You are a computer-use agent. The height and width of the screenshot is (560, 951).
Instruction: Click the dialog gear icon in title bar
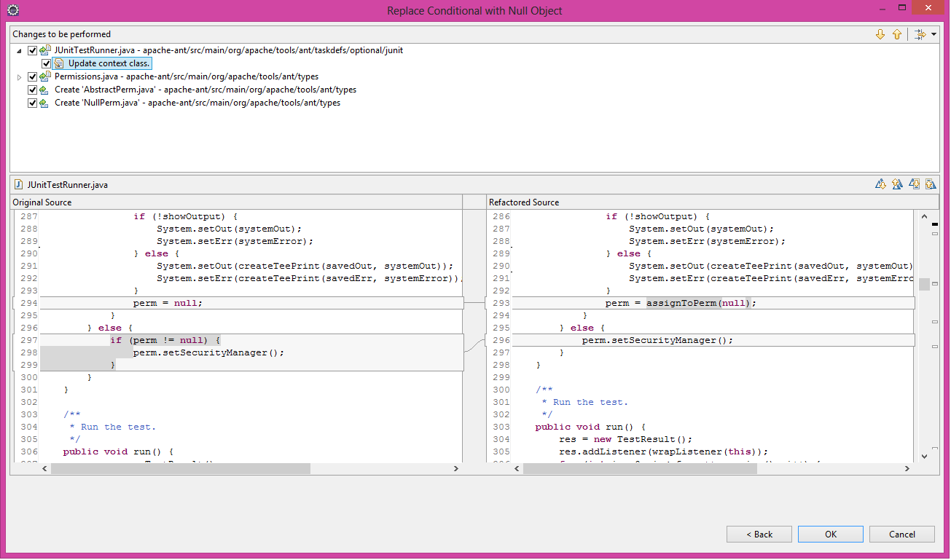pyautogui.click(x=12, y=10)
